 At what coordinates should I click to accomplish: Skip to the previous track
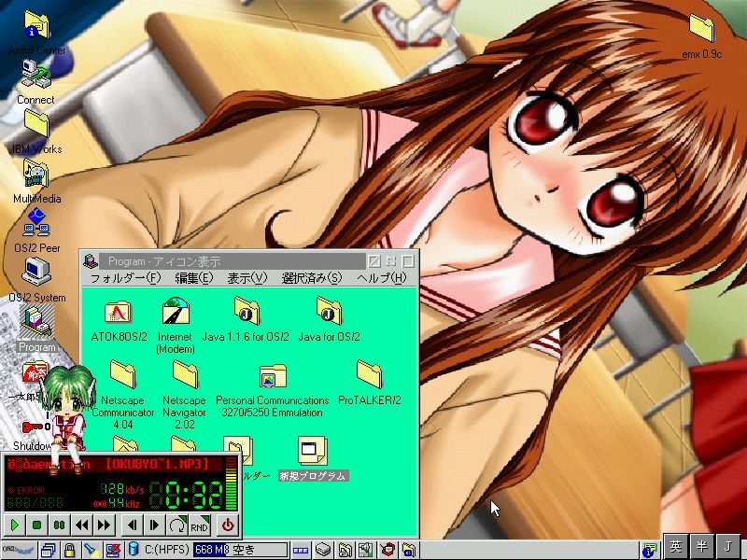[x=132, y=525]
